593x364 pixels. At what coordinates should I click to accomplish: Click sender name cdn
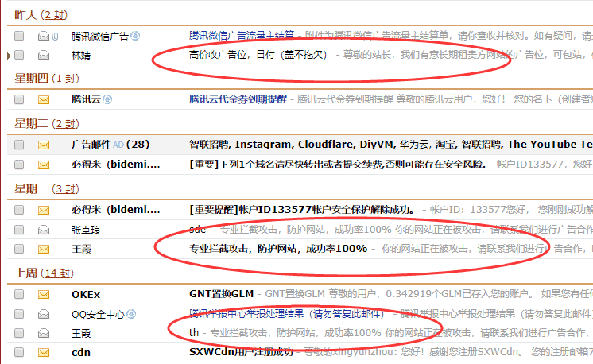(x=81, y=353)
